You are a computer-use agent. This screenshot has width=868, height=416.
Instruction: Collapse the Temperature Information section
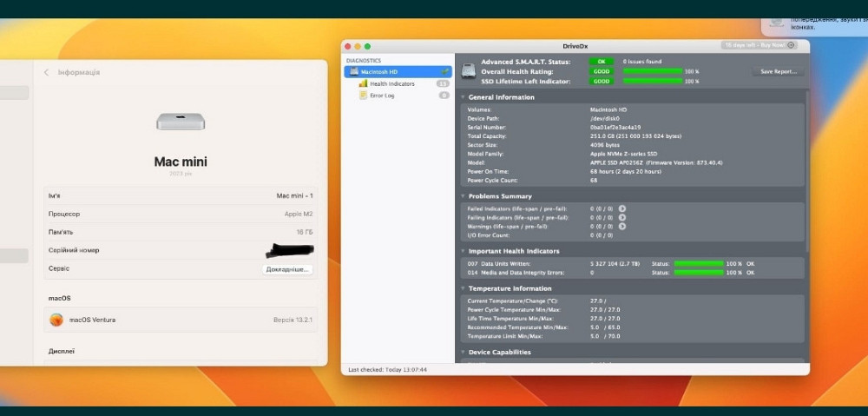[464, 288]
